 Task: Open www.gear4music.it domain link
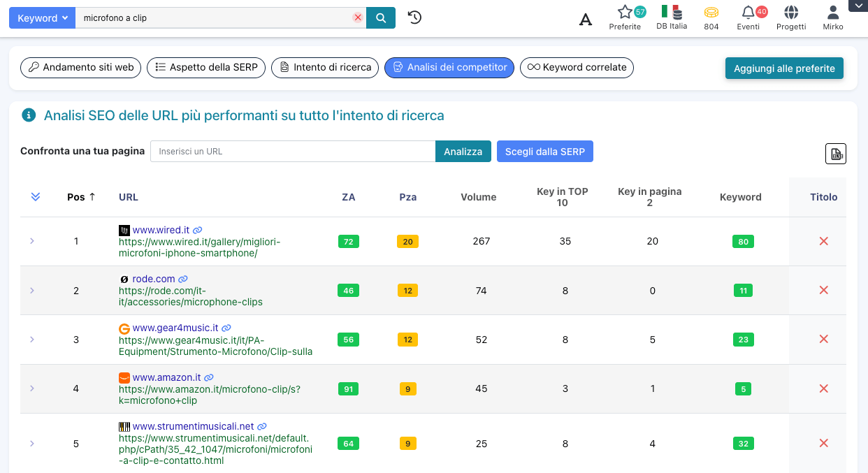175,328
